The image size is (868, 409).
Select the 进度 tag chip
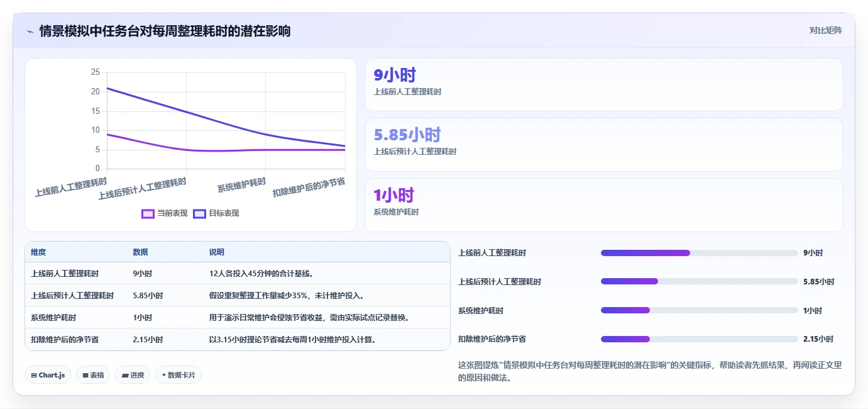point(133,375)
